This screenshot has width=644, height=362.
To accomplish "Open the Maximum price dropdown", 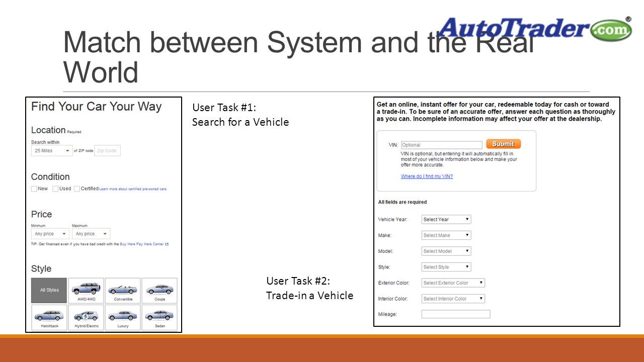I will click(91, 234).
